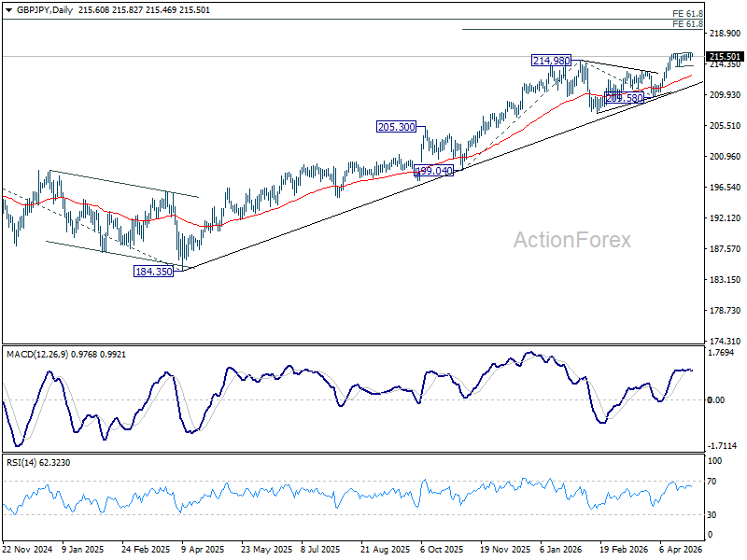Viewport: 747px width, 560px height.
Task: Click the 22 Nov 2024 date label
Action: coord(25,551)
